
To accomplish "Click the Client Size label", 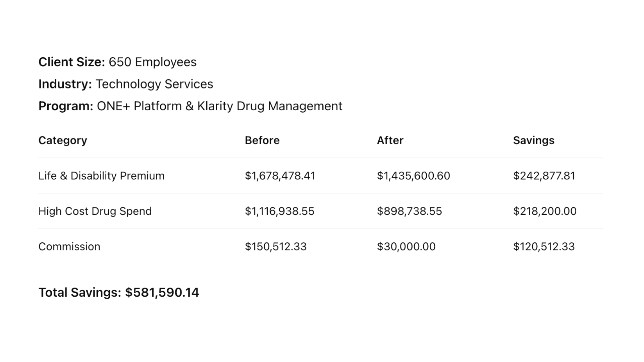I will point(72,62).
